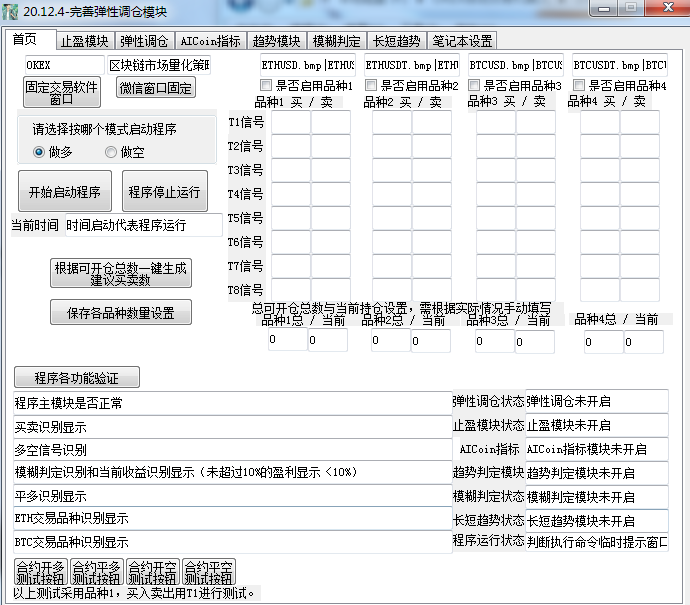690x605 pixels.
Task: Go to the AICoin指标 tab
Action: tap(209, 41)
